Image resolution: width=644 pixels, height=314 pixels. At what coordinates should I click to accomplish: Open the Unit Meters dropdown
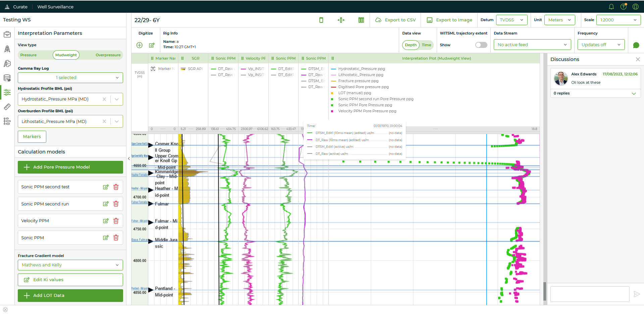point(559,20)
